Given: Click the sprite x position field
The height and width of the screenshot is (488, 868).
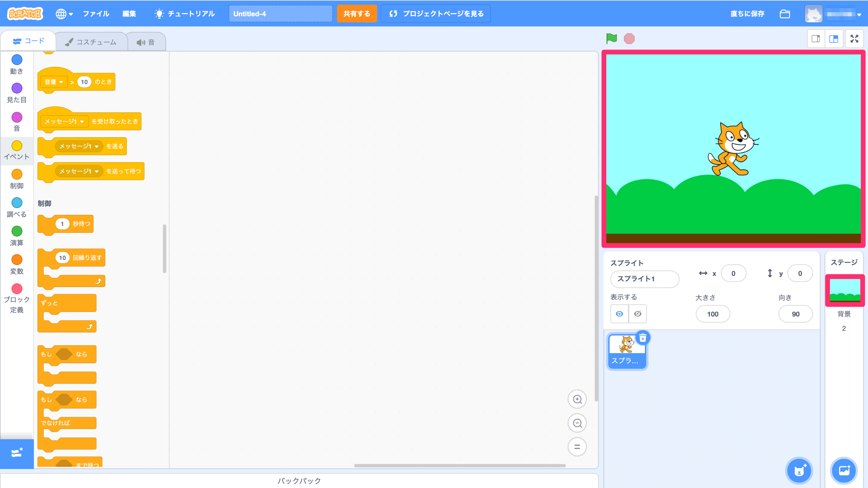Looking at the screenshot, I should tap(733, 273).
